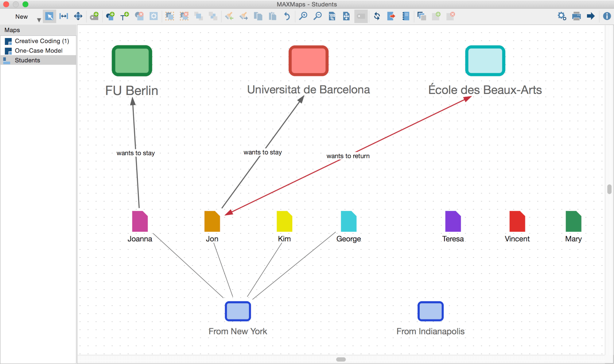
Task: Click Jon's 'wants to stay' link label
Action: [x=263, y=152]
